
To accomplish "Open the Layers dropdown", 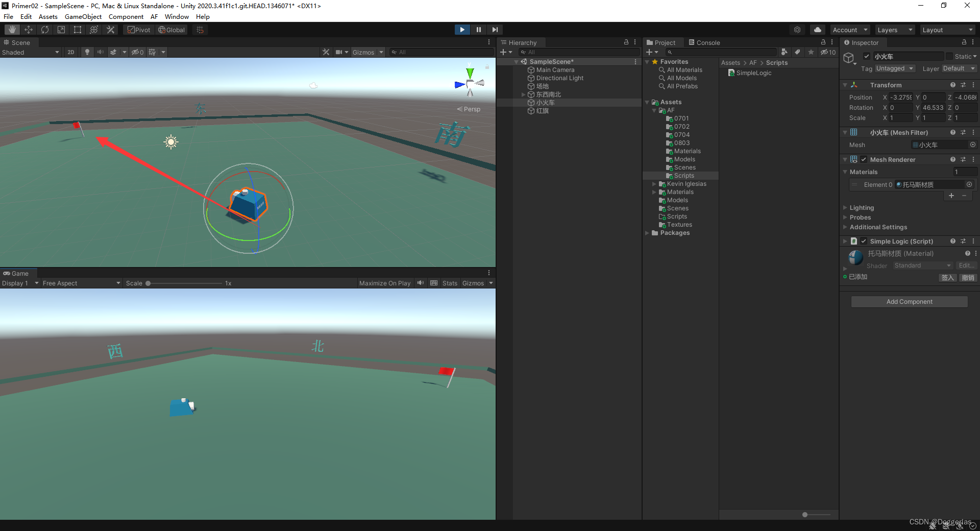I will coord(895,30).
